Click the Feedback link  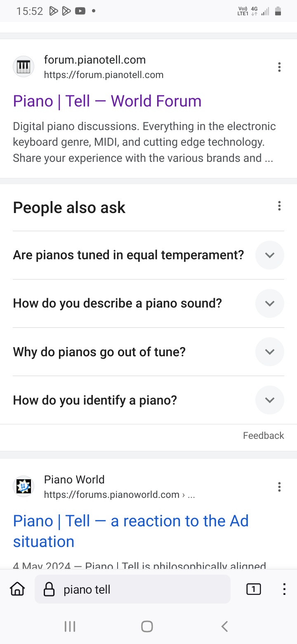(263, 436)
